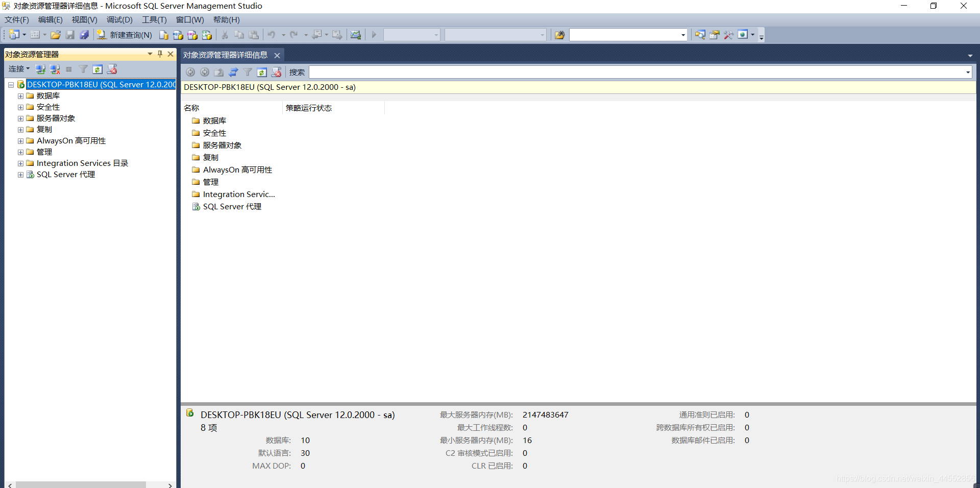Click the Analysis Services DMX Query icon
The image size is (980, 488).
[x=192, y=35]
